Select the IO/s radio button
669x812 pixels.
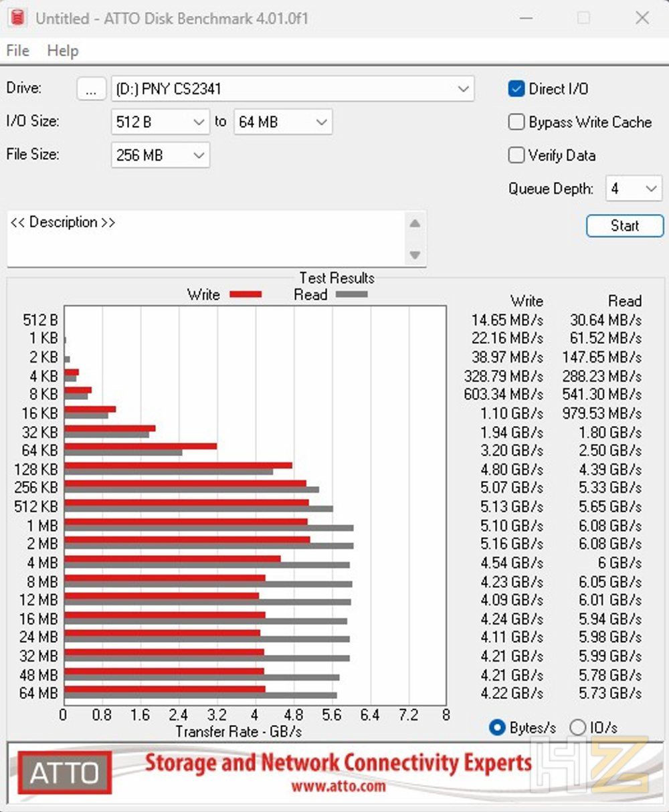577,728
